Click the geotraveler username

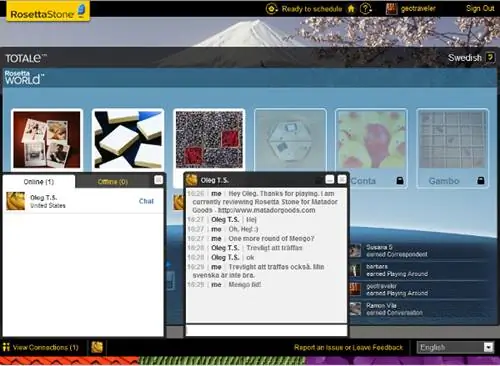click(418, 9)
